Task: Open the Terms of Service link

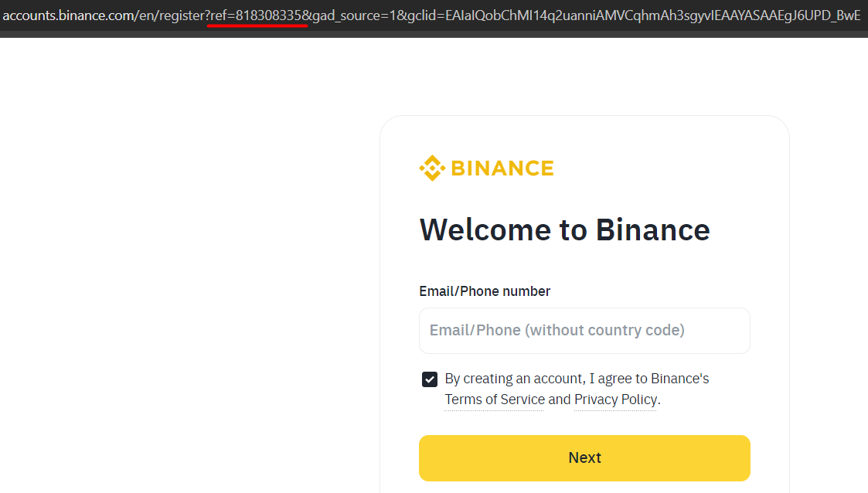Action: (x=495, y=399)
